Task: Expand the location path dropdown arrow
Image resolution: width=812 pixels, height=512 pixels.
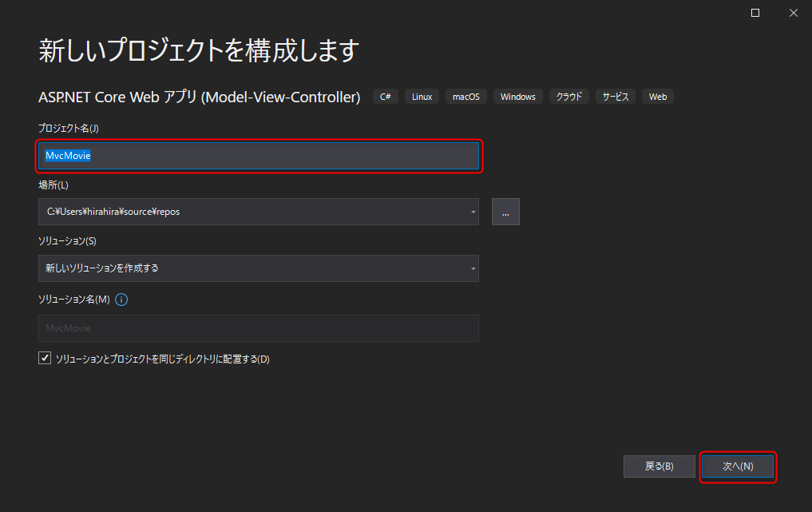Action: pos(473,212)
